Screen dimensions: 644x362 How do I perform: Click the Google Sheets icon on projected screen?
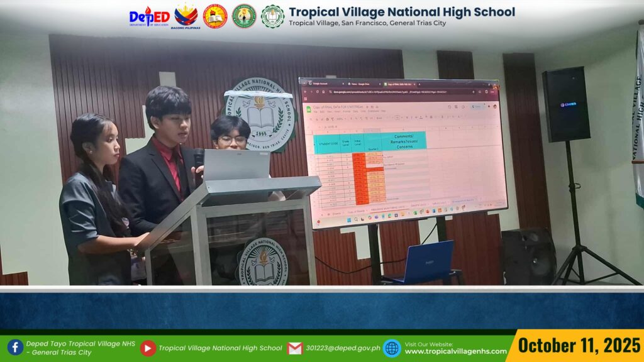[308, 109]
